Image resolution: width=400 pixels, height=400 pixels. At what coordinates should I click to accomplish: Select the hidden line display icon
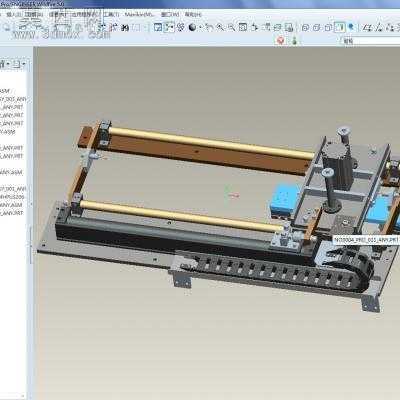click(317, 28)
